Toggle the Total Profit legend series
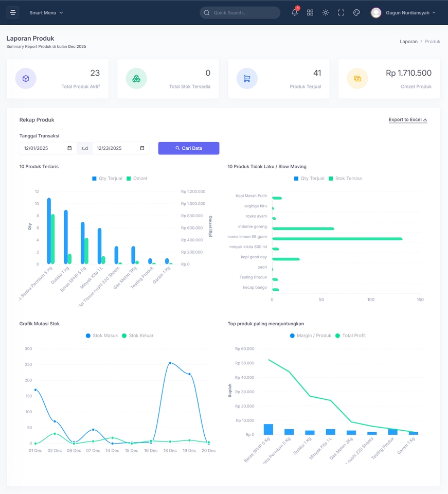The height and width of the screenshot is (494, 448). point(350,336)
